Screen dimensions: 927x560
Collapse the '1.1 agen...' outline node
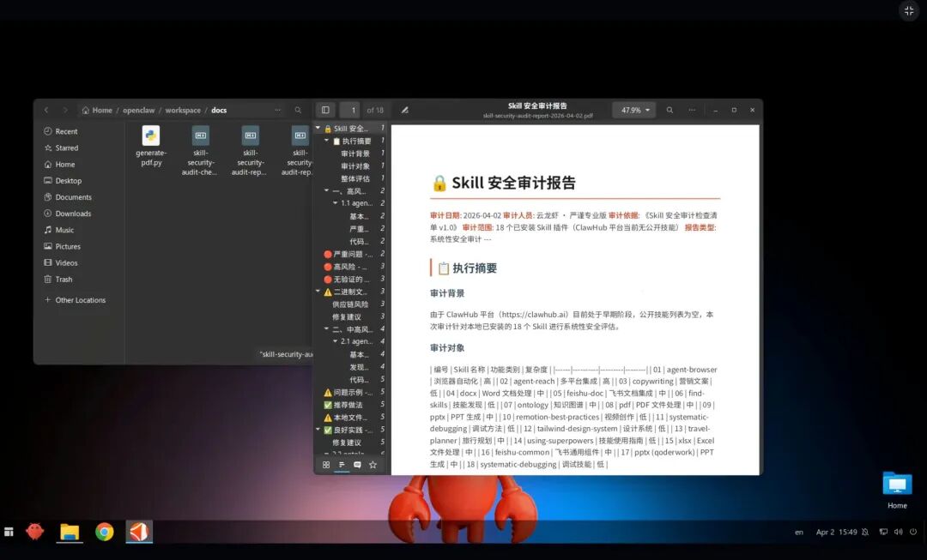336,203
